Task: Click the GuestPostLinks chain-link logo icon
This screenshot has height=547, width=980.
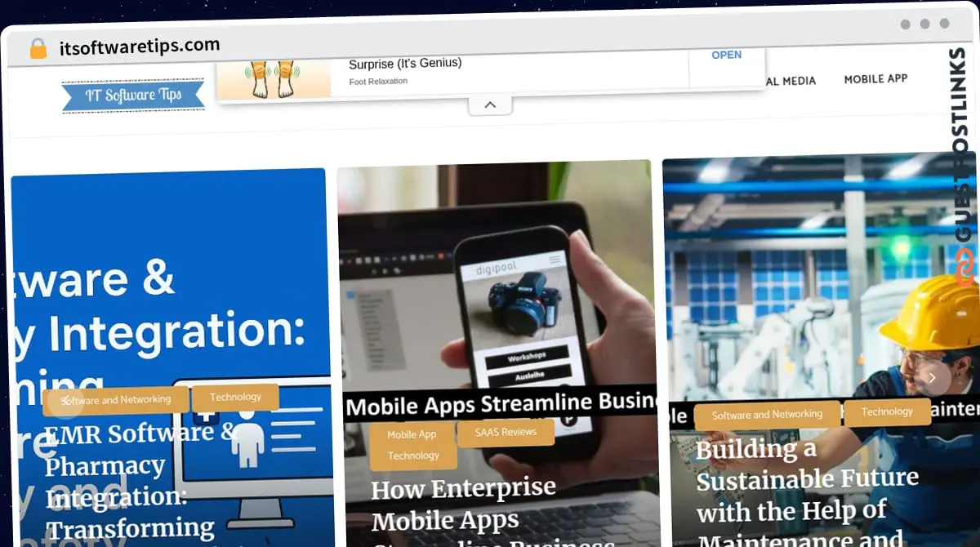Action: click(x=965, y=269)
